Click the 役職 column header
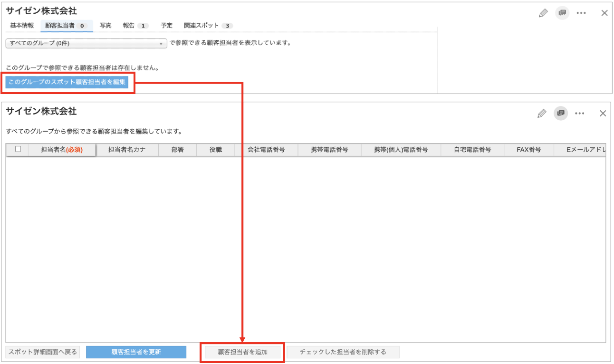The image size is (614, 364). tap(216, 150)
